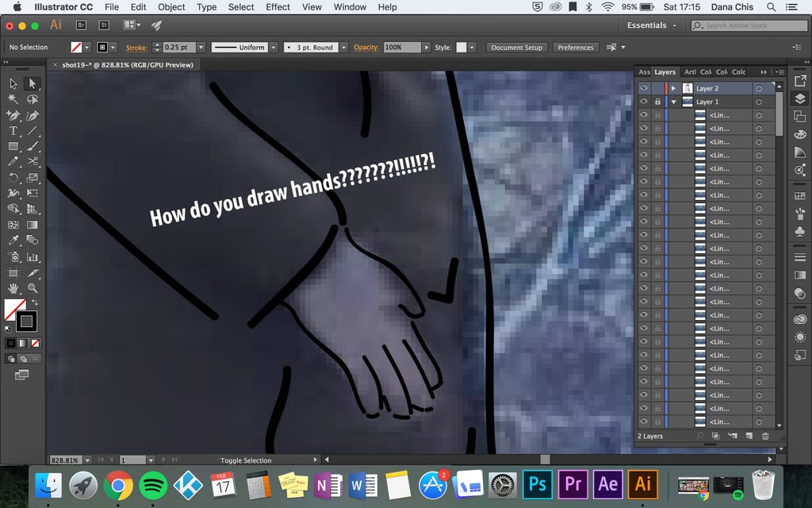812x508 pixels.
Task: Choose the Artboard tool
Action: coord(13,273)
